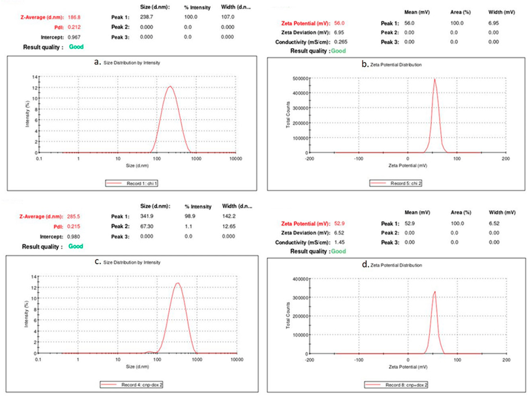Click panel d's Zeta Potential Distribution title
532x397 pixels.
click(396, 265)
